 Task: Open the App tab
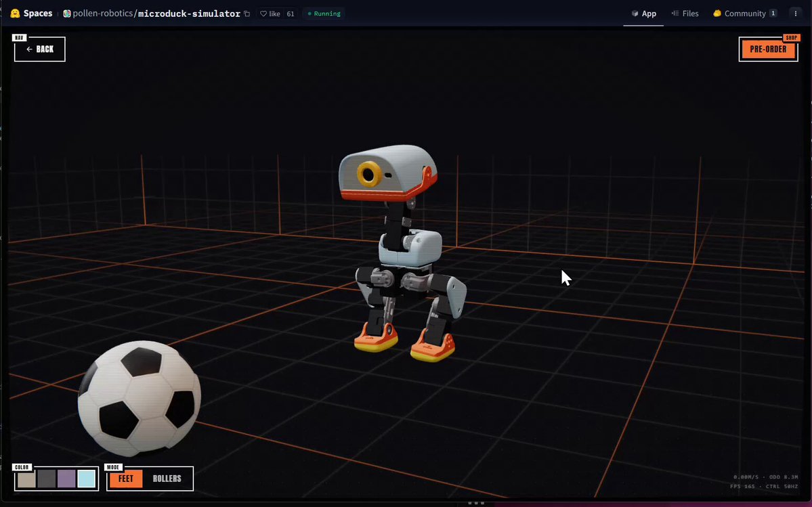643,14
